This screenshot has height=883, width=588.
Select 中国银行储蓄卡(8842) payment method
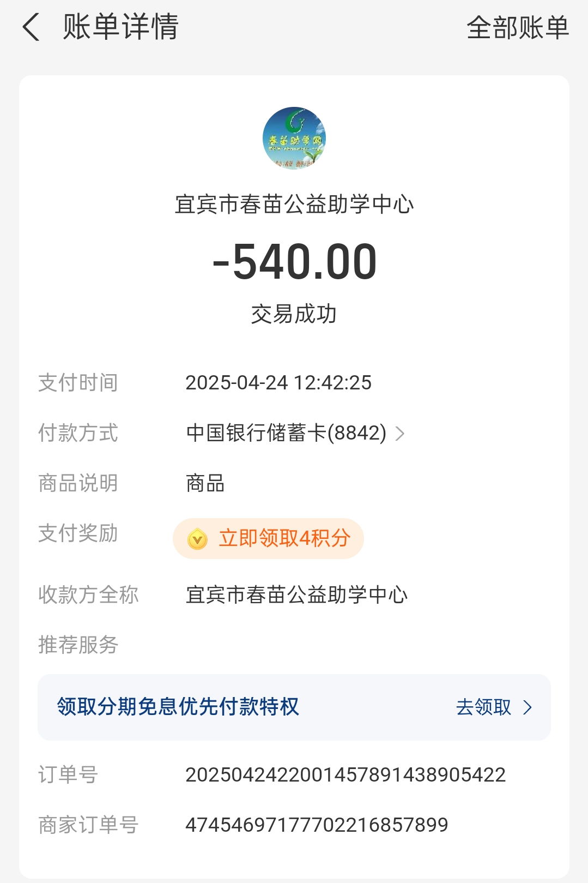pos(286,433)
